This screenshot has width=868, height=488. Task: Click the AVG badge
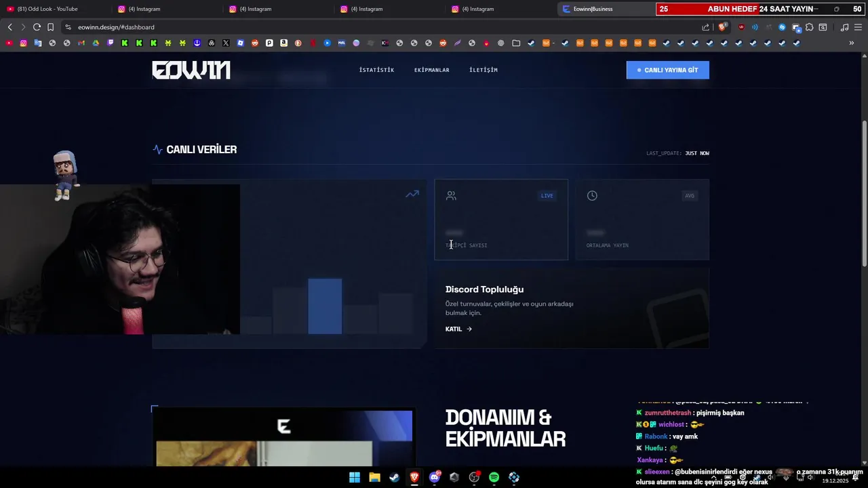pyautogui.click(x=690, y=196)
